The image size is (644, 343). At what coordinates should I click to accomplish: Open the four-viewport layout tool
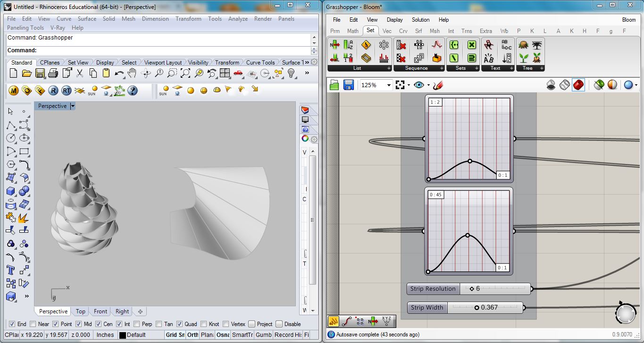click(225, 73)
